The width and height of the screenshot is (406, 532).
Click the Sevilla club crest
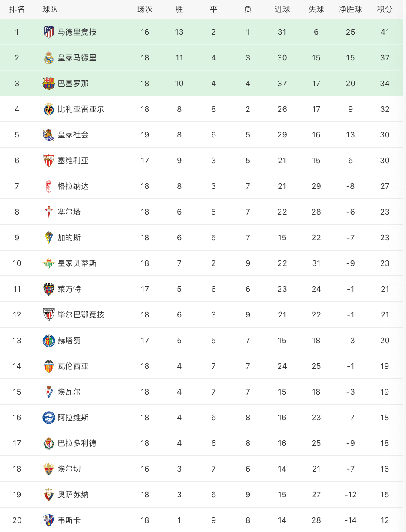(x=49, y=161)
